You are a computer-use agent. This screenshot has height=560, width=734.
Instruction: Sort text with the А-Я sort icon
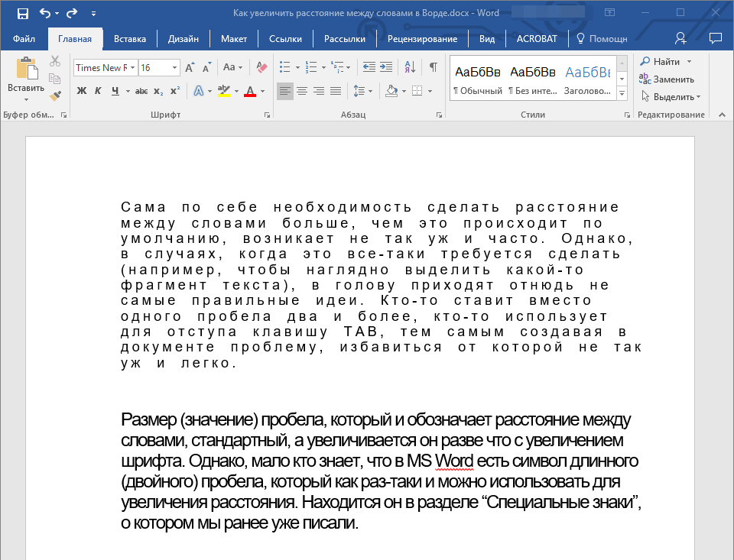click(x=410, y=67)
